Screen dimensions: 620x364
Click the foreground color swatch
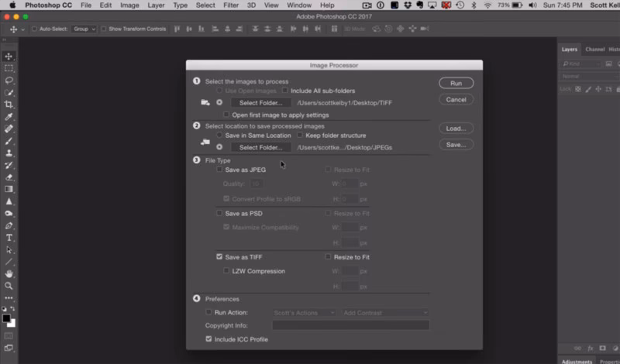(6, 318)
